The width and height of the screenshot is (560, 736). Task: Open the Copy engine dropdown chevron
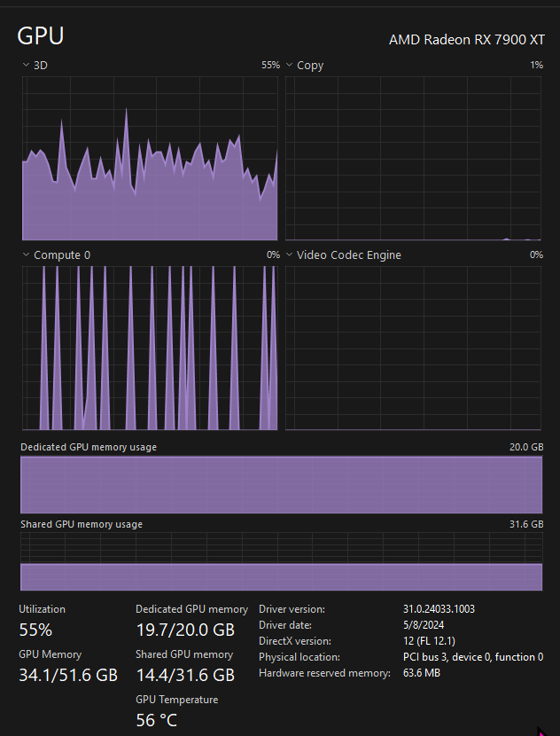[290, 65]
